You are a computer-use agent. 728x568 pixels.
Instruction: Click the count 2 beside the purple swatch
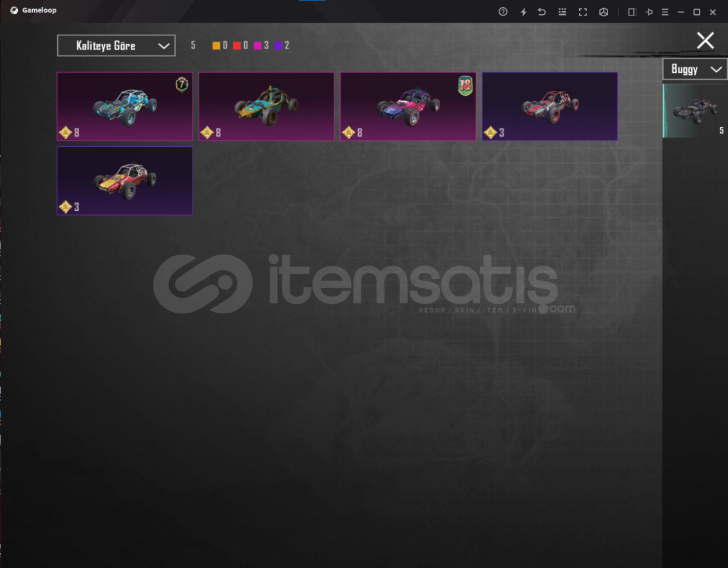coord(287,46)
